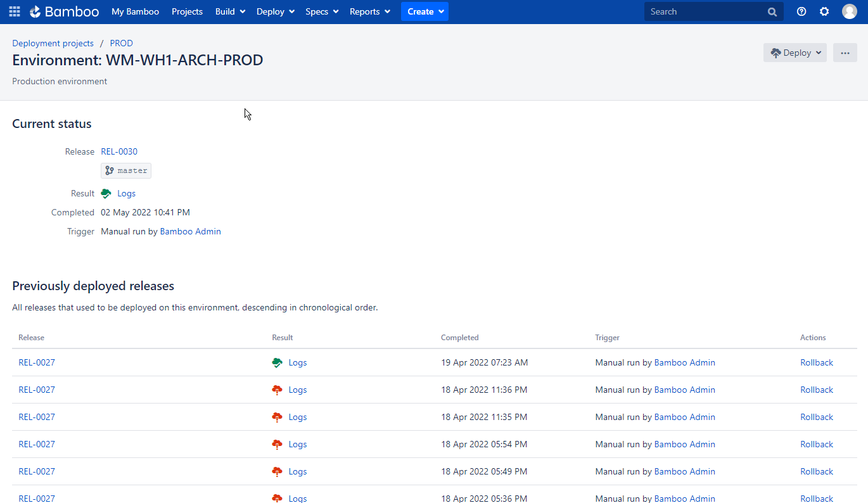This screenshot has width=868, height=503.
Task: Open Bamboo Admin in 18 Apr 11:36 PM row
Action: (x=685, y=390)
